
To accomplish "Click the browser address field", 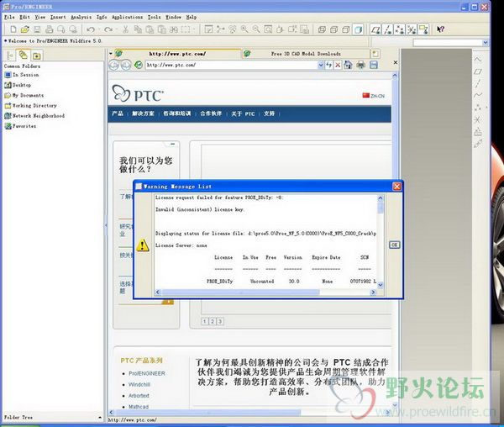I will point(232,65).
